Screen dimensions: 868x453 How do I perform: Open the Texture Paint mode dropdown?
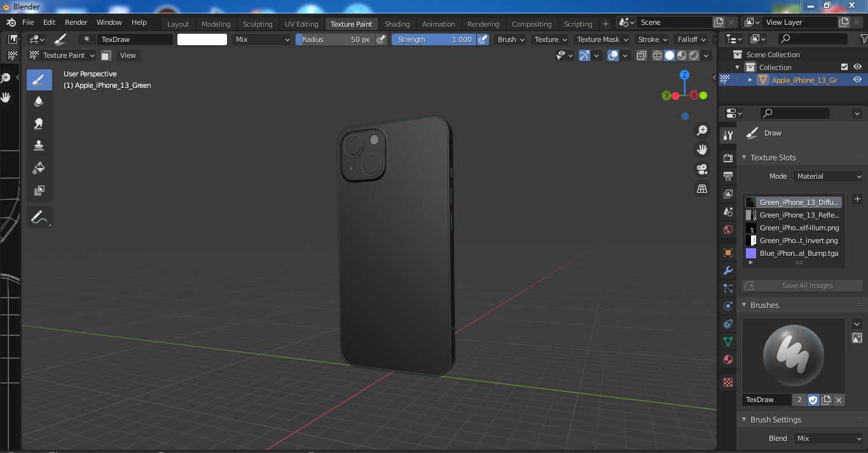[x=62, y=55]
